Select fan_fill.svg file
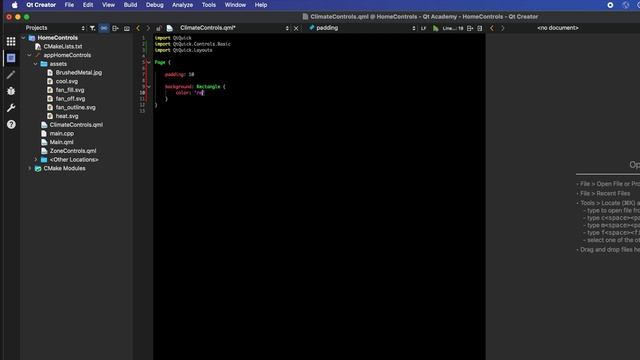 (70, 90)
